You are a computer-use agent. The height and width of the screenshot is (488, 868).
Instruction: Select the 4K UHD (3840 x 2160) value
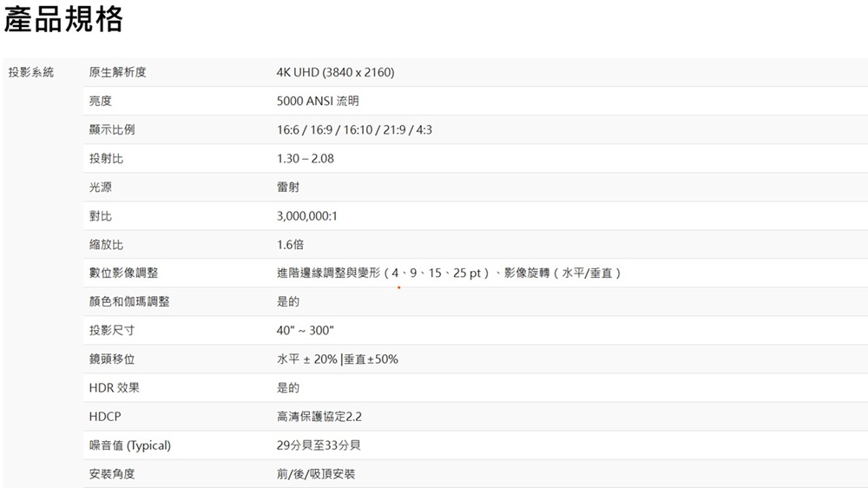pos(335,72)
